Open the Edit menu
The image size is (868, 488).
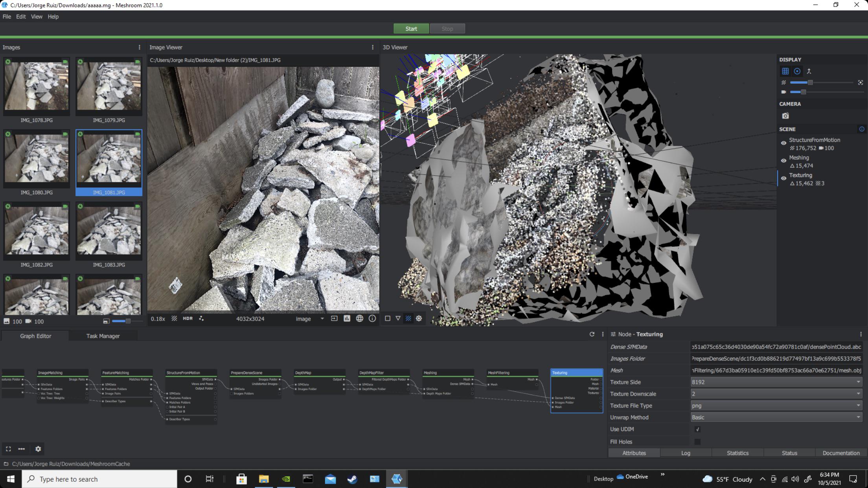(21, 17)
